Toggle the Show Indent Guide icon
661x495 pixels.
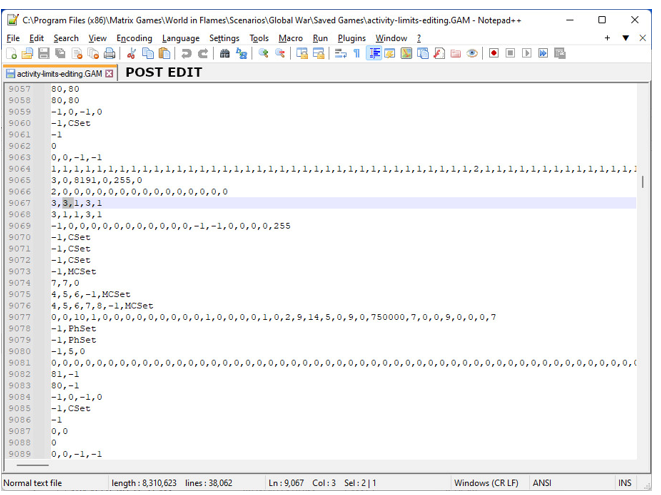(x=374, y=54)
